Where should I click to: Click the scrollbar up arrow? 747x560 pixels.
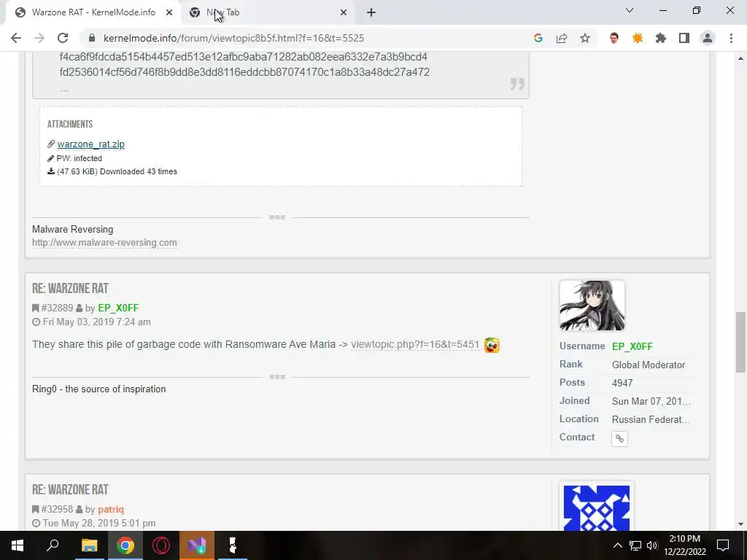(x=740, y=58)
